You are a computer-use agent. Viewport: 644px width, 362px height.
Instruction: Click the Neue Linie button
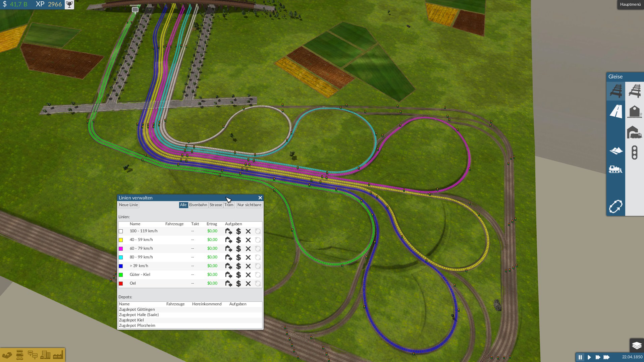click(x=128, y=205)
